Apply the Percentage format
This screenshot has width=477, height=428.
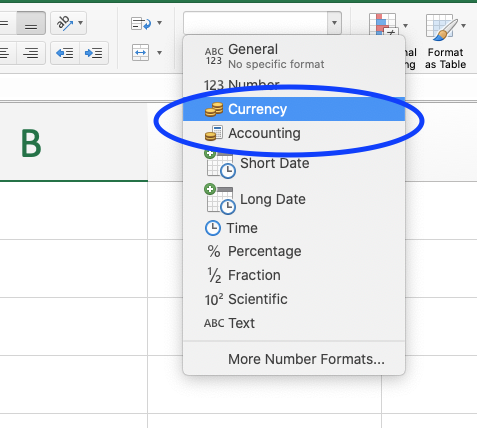[294, 251]
